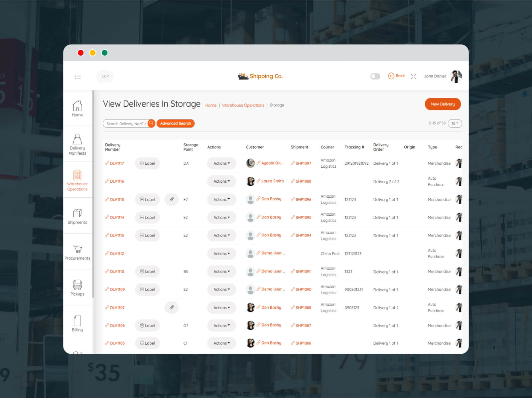This screenshot has width=532, height=398.
Task: Toggle fullscreen with the expand arrows icon
Action: pyautogui.click(x=413, y=77)
